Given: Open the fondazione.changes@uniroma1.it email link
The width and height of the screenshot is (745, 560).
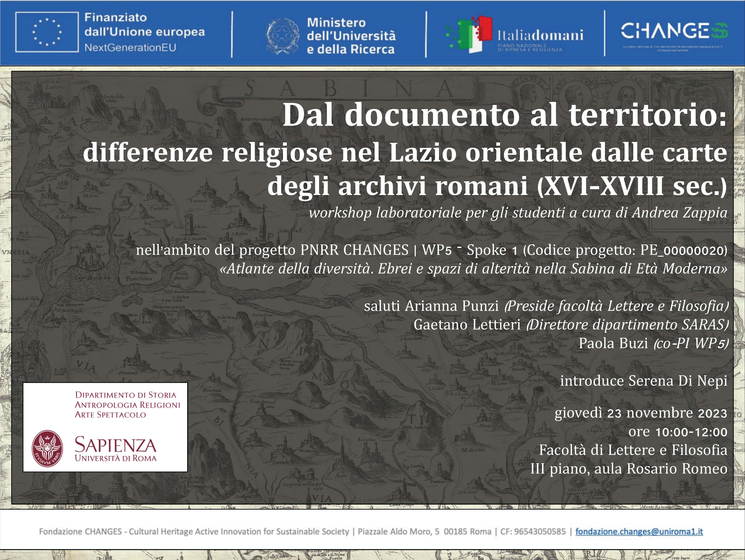Looking at the screenshot, I should click(639, 531).
